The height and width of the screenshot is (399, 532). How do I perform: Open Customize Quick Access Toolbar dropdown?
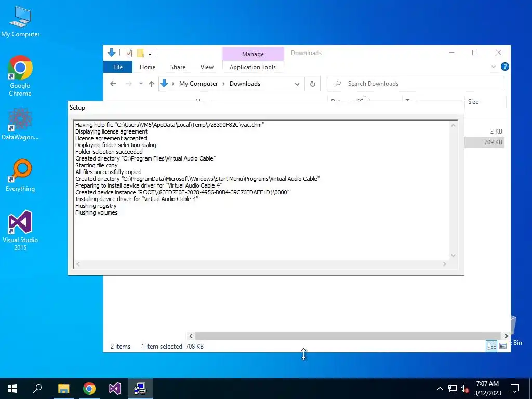(x=150, y=54)
